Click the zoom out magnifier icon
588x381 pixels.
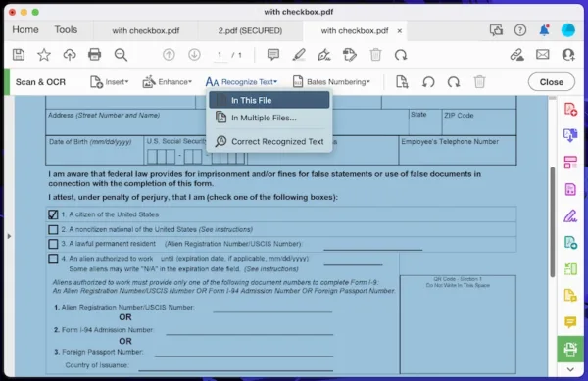coord(121,55)
